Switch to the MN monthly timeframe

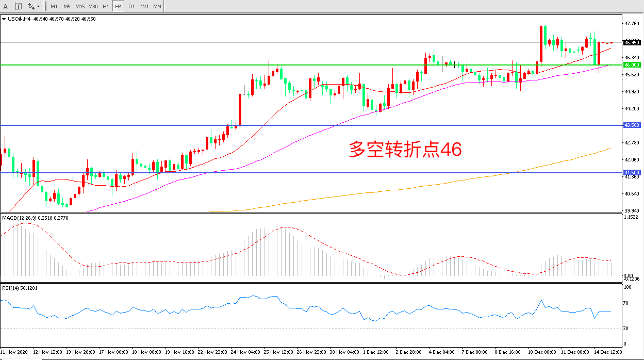[x=157, y=6]
